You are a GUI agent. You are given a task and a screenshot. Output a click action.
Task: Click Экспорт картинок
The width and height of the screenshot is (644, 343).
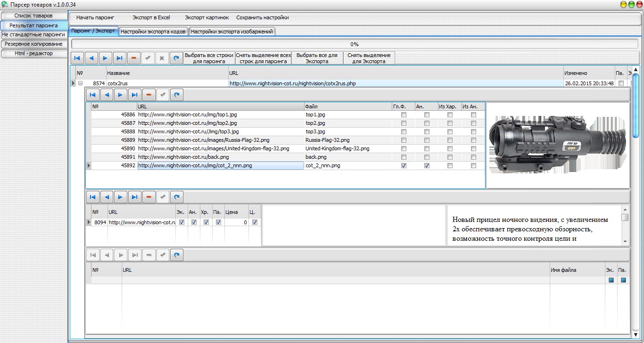pos(206,17)
